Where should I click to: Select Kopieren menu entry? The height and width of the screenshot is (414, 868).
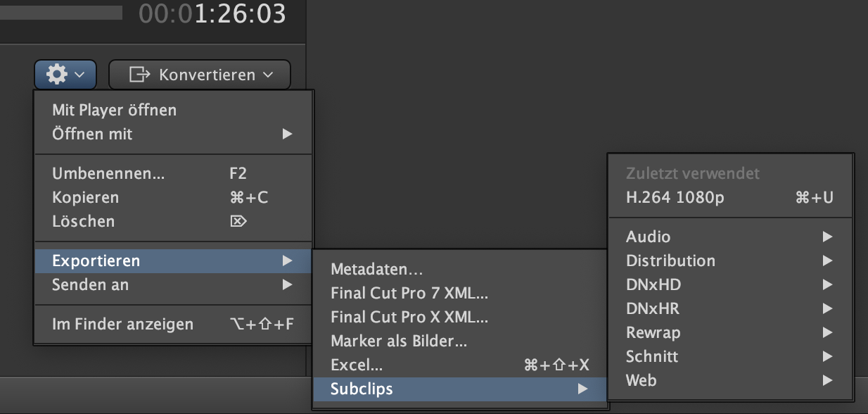(173, 197)
